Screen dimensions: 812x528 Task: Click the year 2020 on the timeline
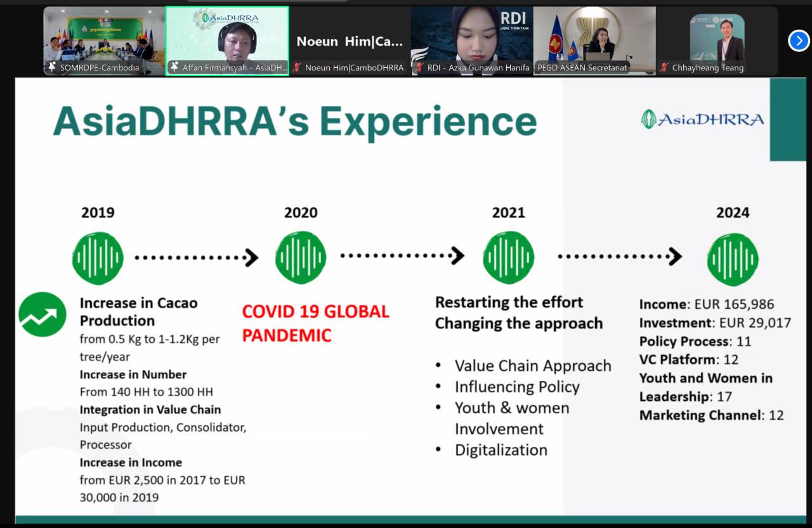(301, 212)
